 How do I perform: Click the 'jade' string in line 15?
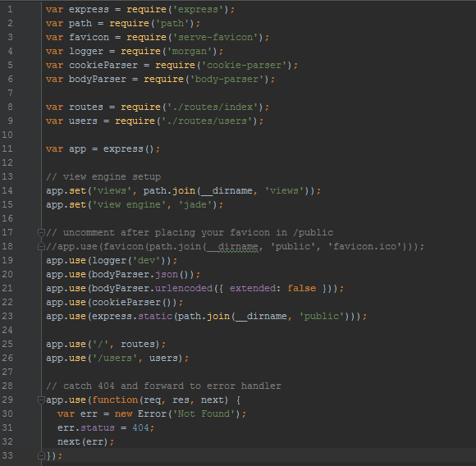pos(195,205)
